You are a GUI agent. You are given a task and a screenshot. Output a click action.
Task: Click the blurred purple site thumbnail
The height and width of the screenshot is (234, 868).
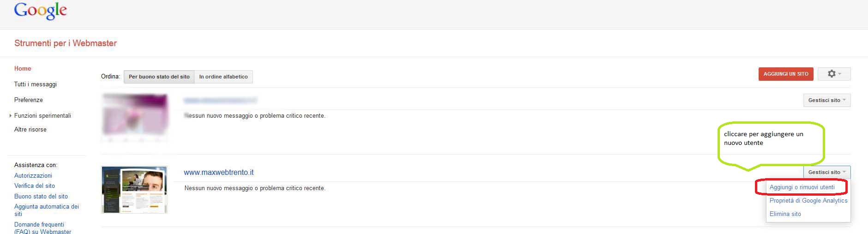point(134,118)
